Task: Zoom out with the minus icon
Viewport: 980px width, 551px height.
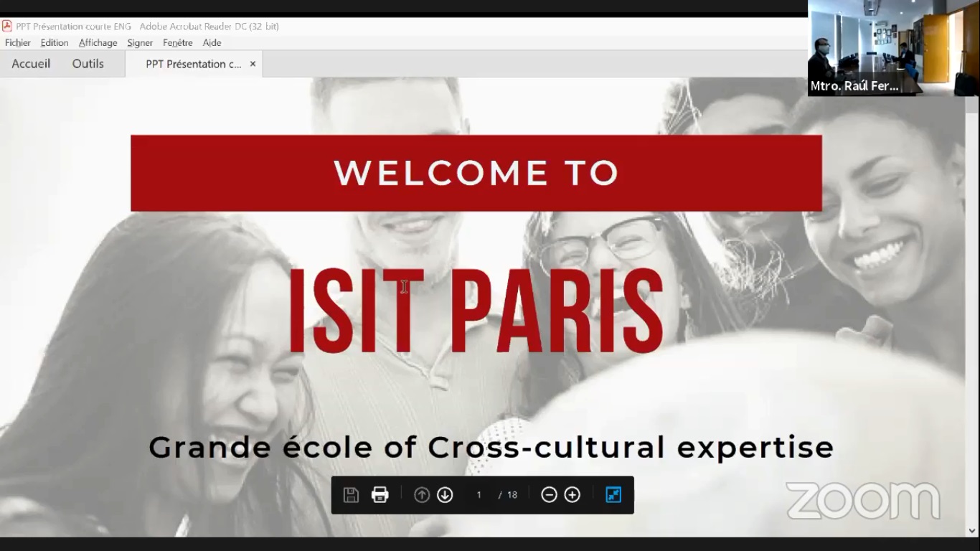Action: pyautogui.click(x=549, y=495)
